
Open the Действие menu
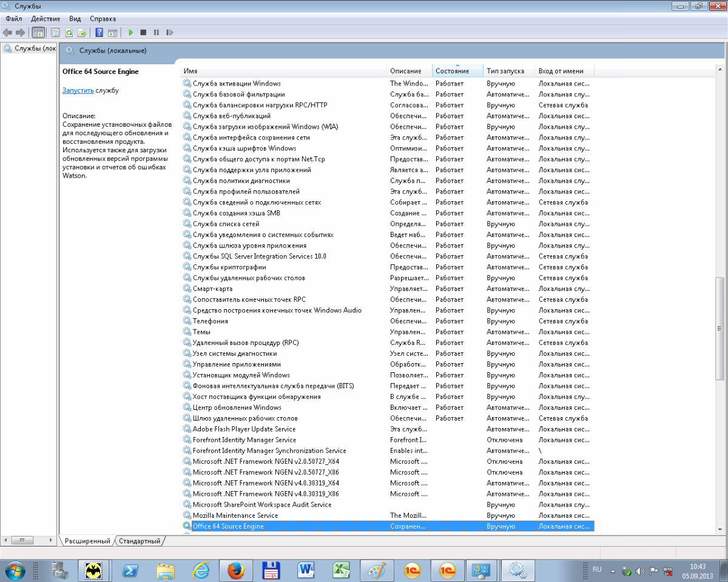tap(45, 19)
